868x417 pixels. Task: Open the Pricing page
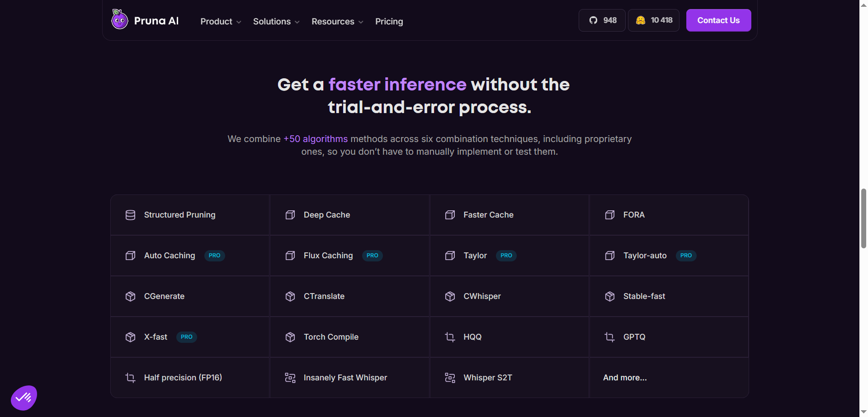click(x=389, y=21)
